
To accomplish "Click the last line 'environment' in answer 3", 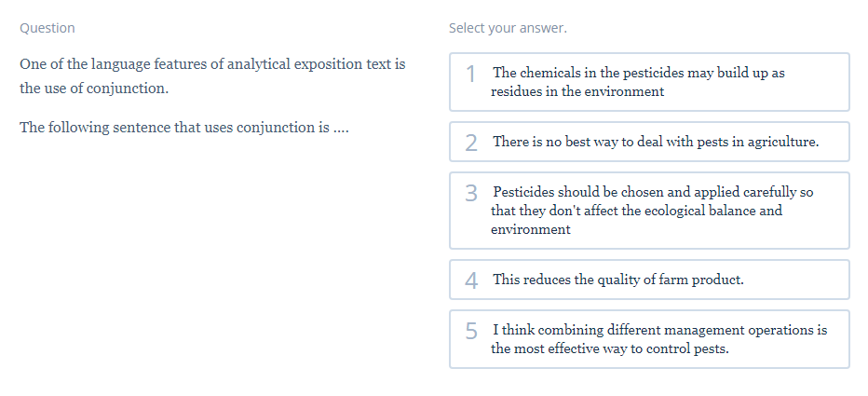I will pos(530,229).
